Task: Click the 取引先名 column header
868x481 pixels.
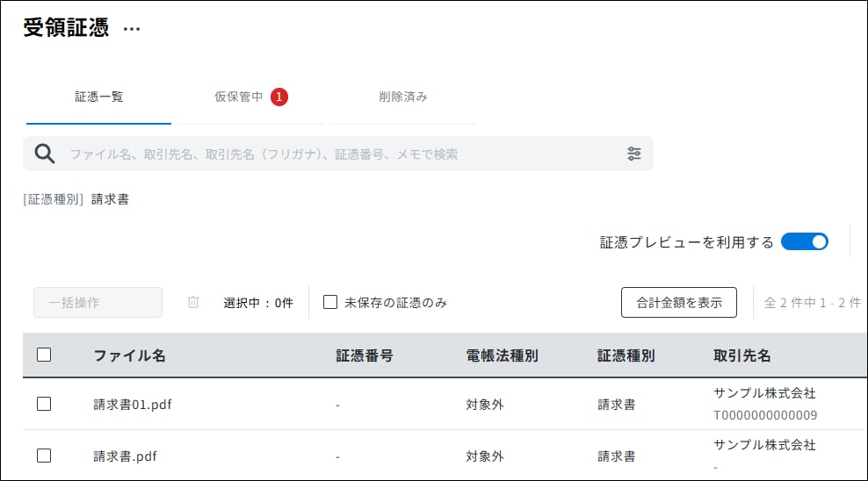Action: coord(741,355)
